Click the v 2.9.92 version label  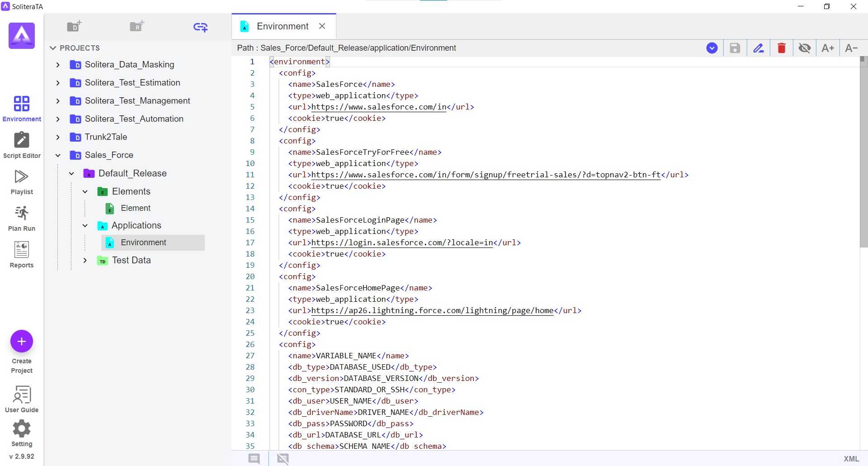click(22, 456)
